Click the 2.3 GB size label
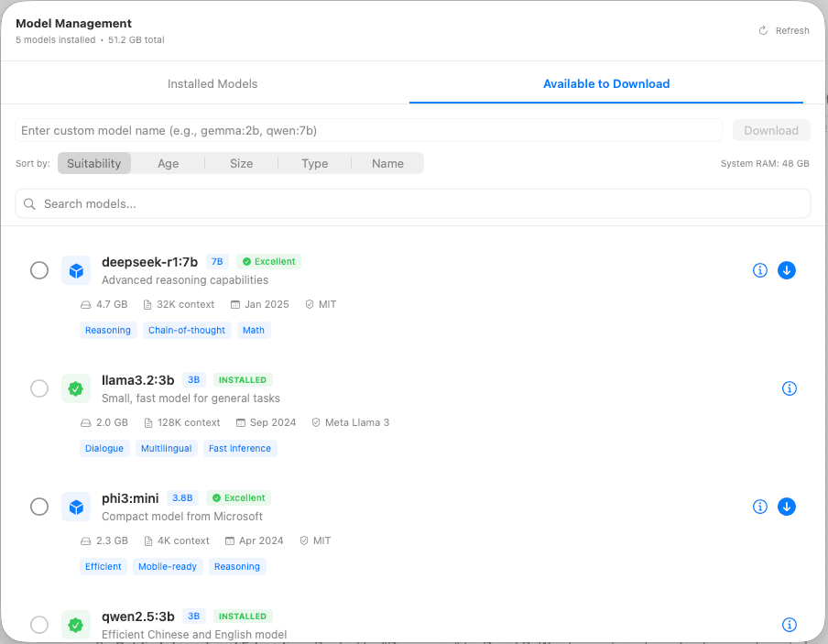The width and height of the screenshot is (828, 644). point(104,540)
